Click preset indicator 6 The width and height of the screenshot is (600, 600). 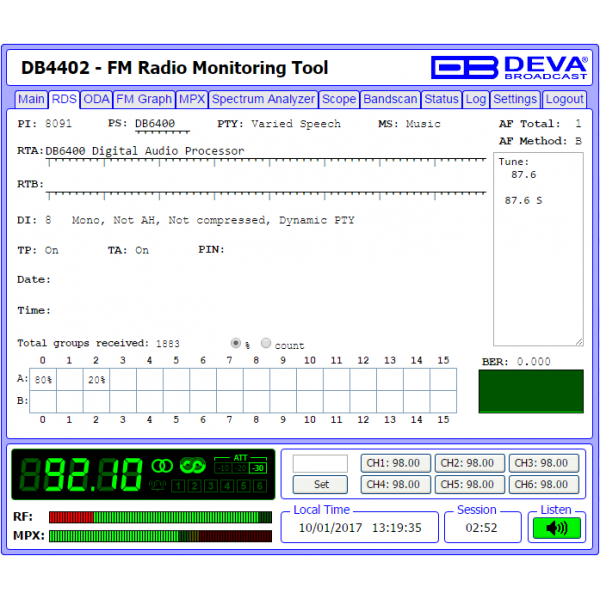[x=259, y=486]
